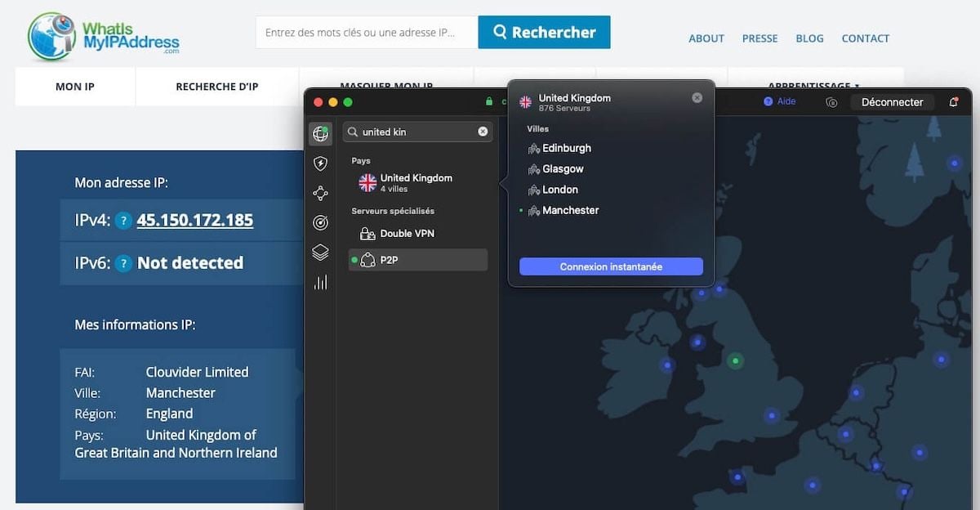Click the IPv4 address 45.150.172.185 link
Screen dimensions: 980x510
click(195, 220)
